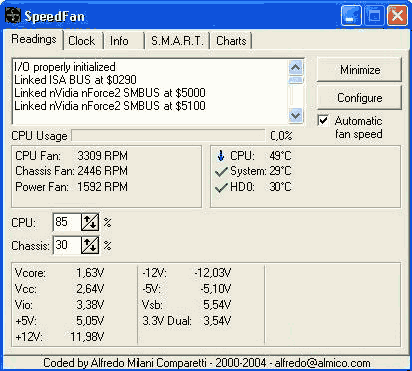
Task: Click the Chassis Fan 2446 RPM reading
Action: tap(71, 171)
